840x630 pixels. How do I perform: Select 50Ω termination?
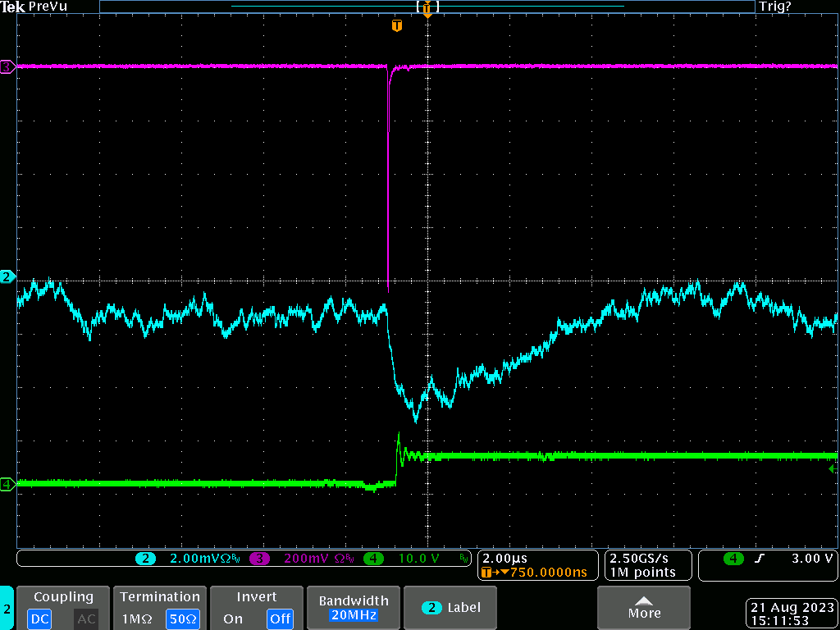point(182,619)
